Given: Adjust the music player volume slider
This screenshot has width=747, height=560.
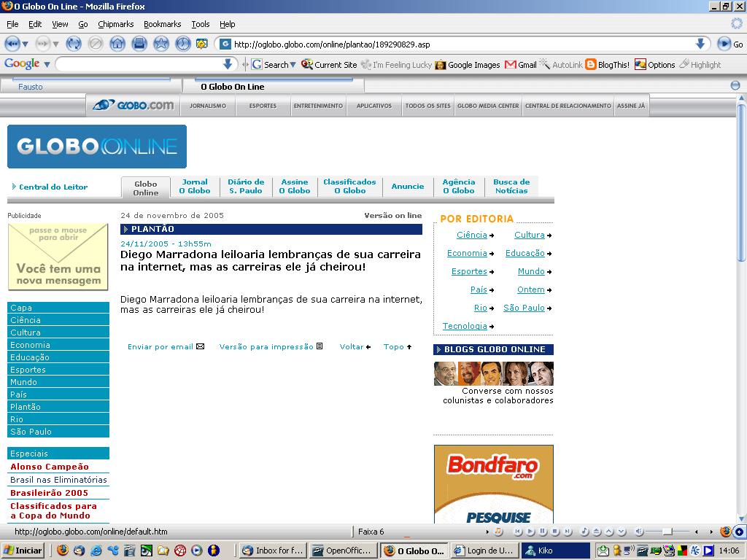Looking at the screenshot, I should click(x=669, y=532).
